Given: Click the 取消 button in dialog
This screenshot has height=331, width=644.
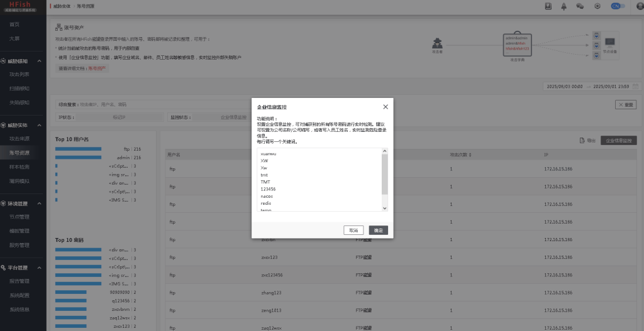Looking at the screenshot, I should (353, 231).
